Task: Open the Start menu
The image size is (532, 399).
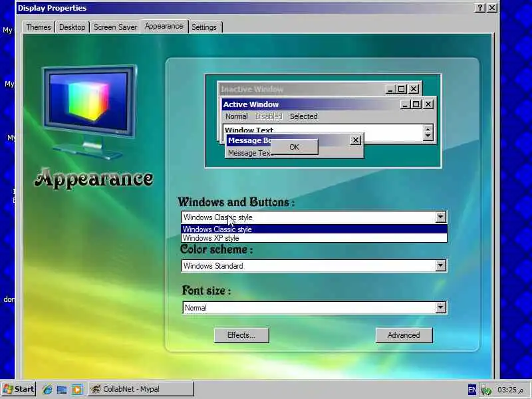Action: click(x=19, y=389)
